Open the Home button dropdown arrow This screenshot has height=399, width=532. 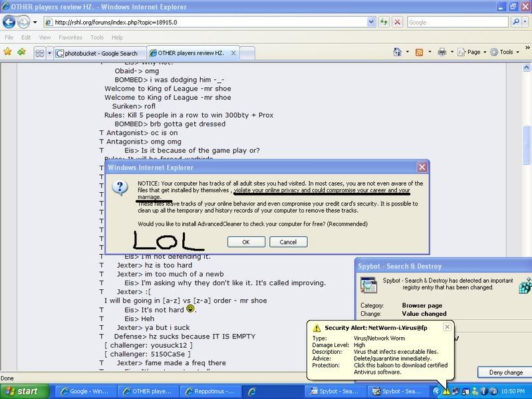[408, 52]
